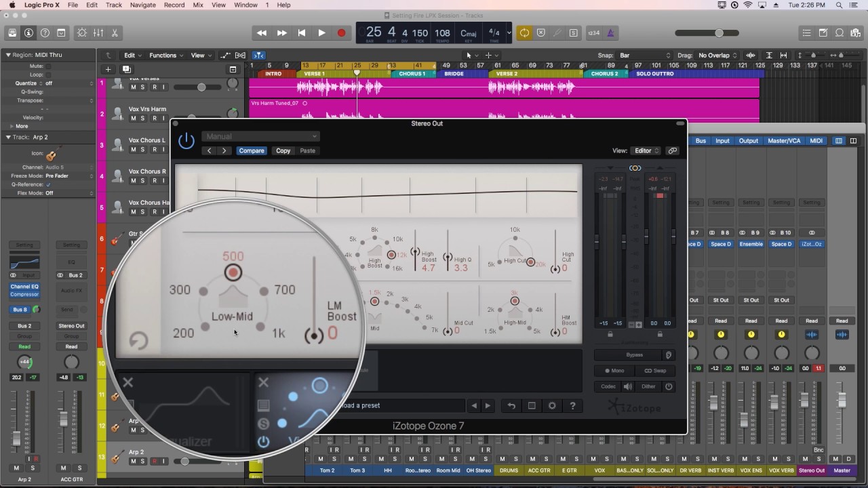
Task: Toggle the Catch Playhead button
Action: pos(259,56)
